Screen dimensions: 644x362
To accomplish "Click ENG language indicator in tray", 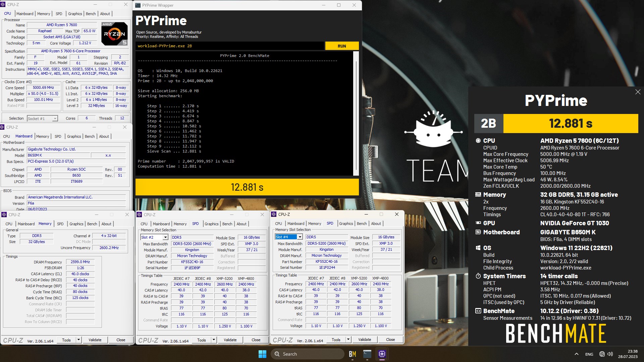I will 589,354.
